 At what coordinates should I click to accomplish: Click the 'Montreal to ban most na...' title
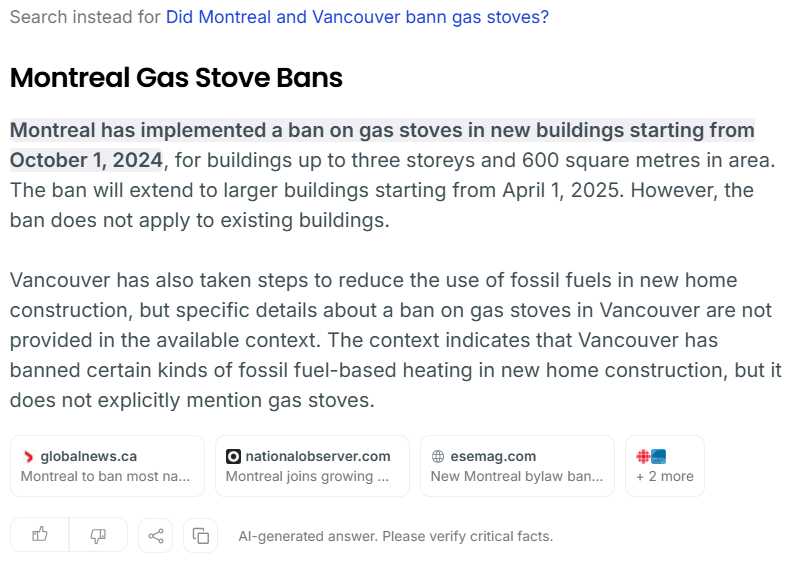coord(106,476)
